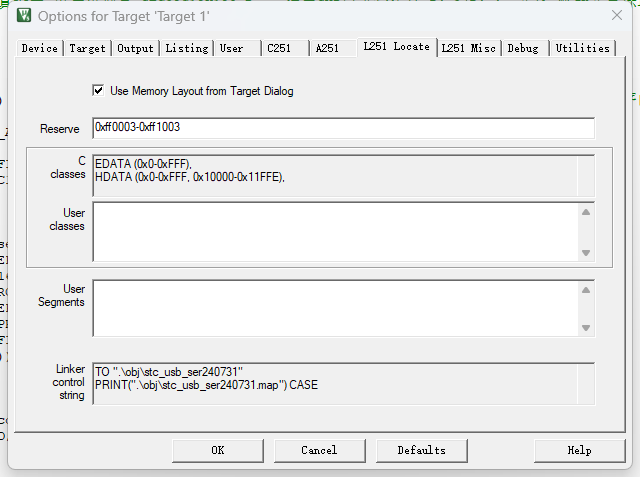Click inside the User classes text box
This screenshot has width=640, height=477.
(336, 231)
